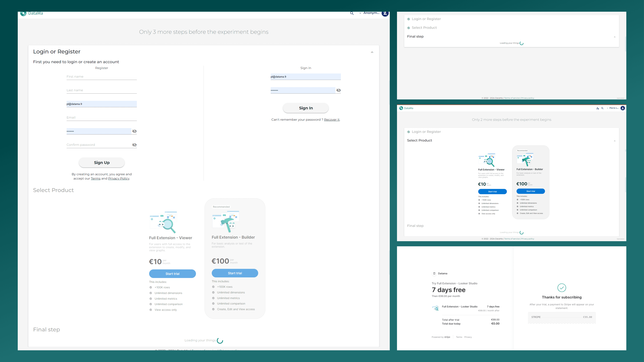Click Login or Register checkmark above the expanded Final step
644x362 pixels.
tap(409, 19)
